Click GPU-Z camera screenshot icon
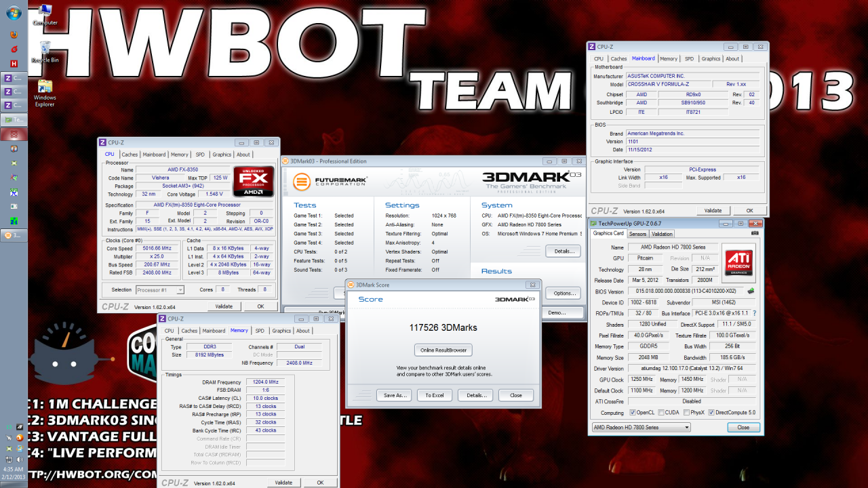 (755, 232)
